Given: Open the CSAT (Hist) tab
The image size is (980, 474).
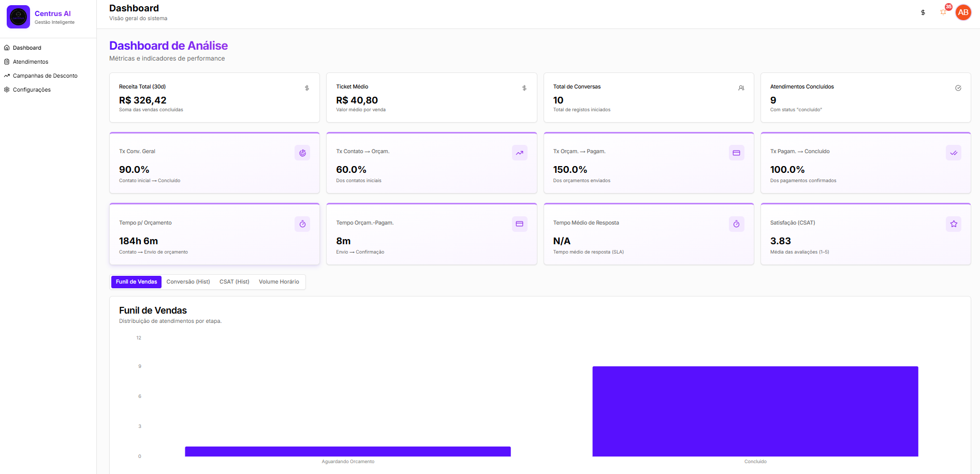Looking at the screenshot, I should (x=234, y=282).
